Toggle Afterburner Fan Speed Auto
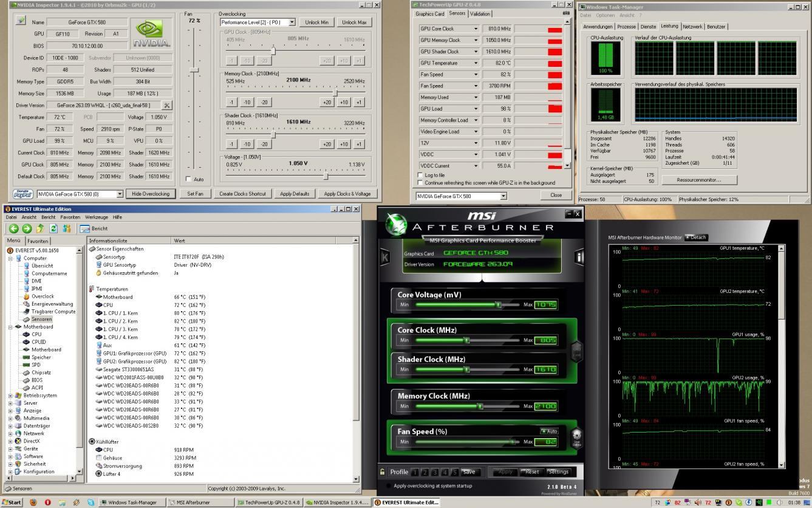 pos(550,431)
